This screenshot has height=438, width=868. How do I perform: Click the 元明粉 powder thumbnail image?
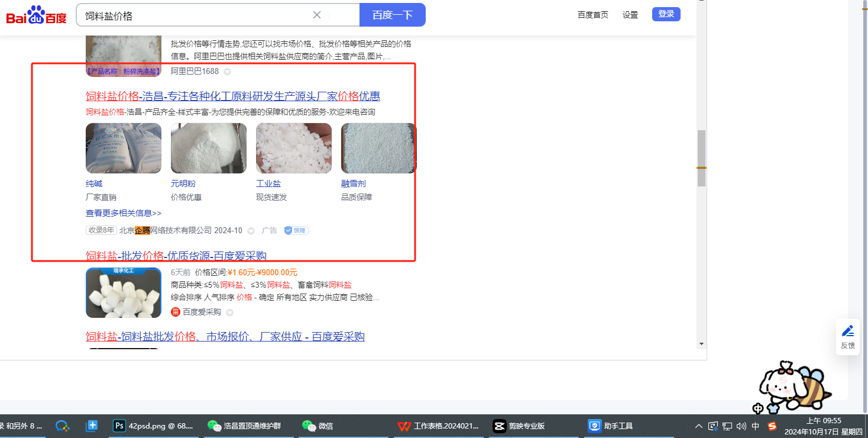tap(209, 148)
